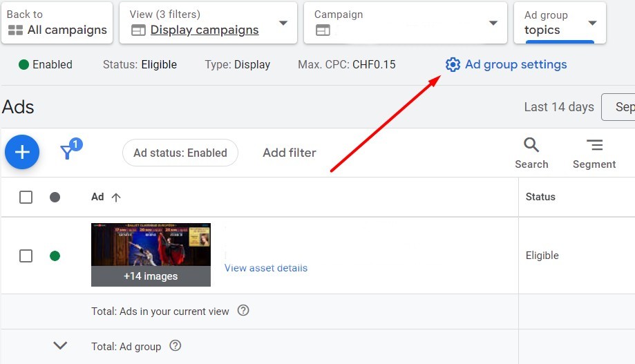Tick the select-all checkbox in header
Image resolution: width=635 pixels, height=364 pixels.
26,198
